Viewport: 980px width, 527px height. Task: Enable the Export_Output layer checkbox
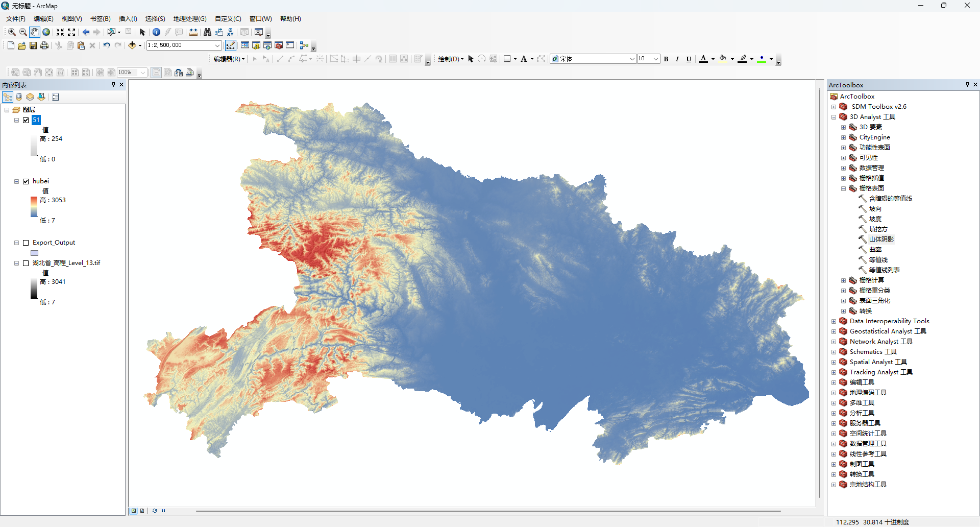26,243
